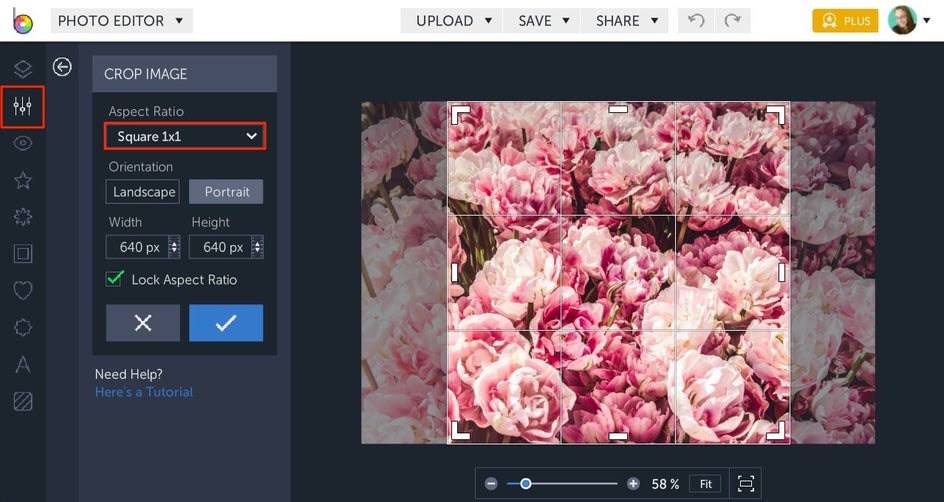
Task: Uncheck Lock Aspect Ratio checkbox
Action: click(114, 279)
